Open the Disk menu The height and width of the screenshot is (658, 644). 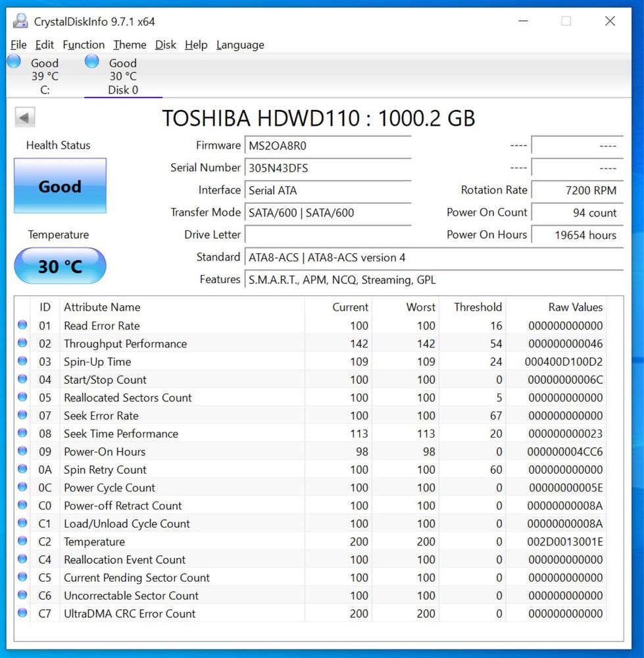pyautogui.click(x=166, y=45)
